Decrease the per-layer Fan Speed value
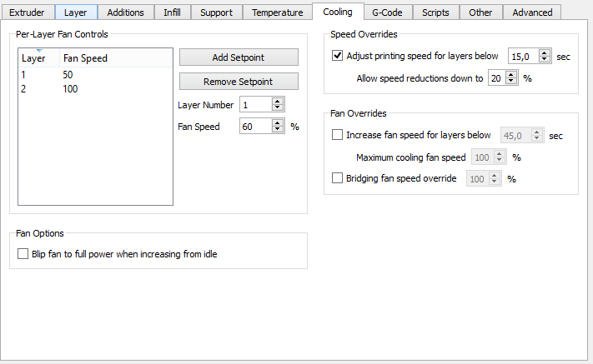Viewport: 593px width, 364px height. (x=279, y=130)
